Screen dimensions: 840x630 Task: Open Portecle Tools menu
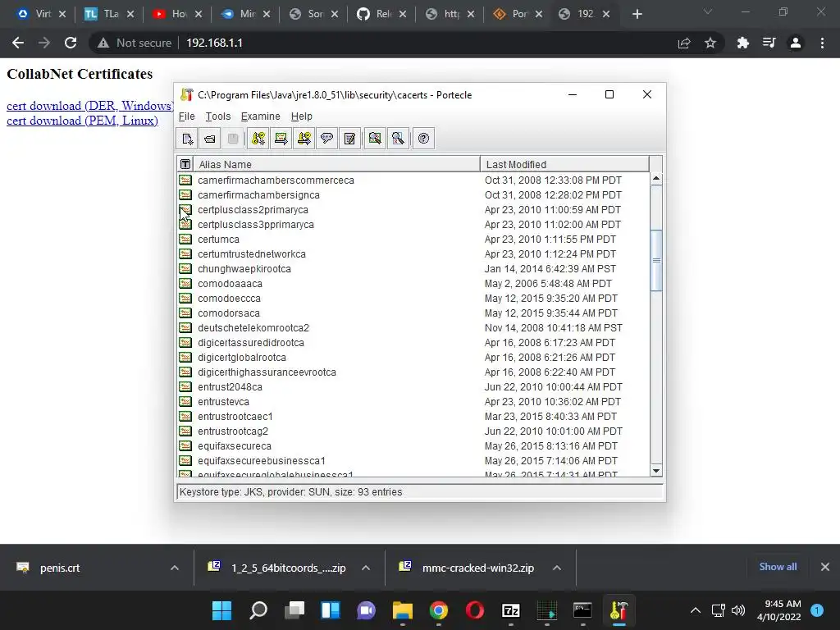coord(218,116)
